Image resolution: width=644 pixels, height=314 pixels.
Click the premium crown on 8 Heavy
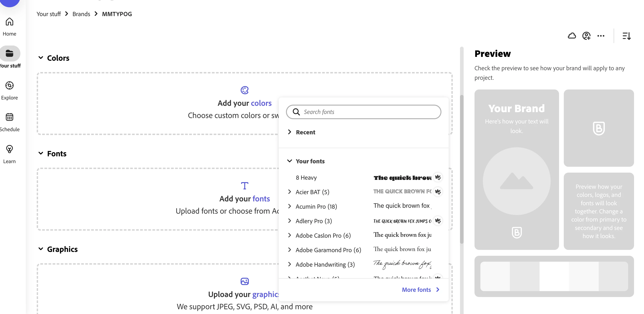point(438,177)
